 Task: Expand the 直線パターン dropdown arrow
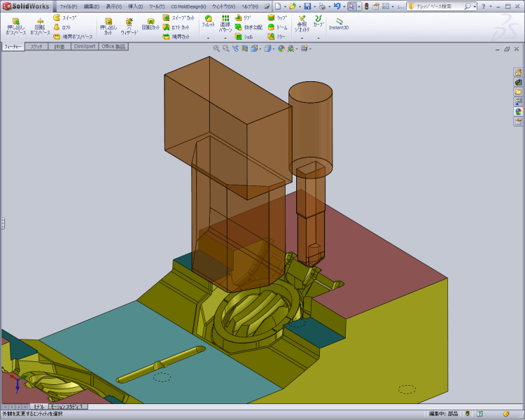(225, 38)
